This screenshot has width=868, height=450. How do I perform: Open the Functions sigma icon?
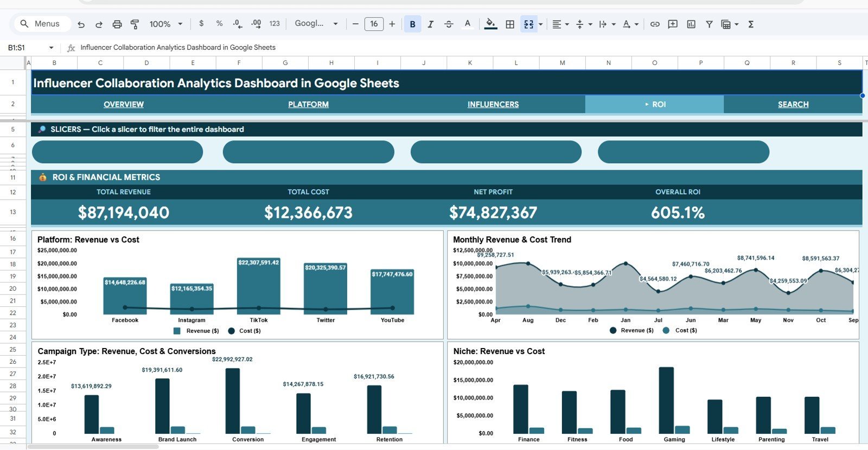tap(751, 24)
